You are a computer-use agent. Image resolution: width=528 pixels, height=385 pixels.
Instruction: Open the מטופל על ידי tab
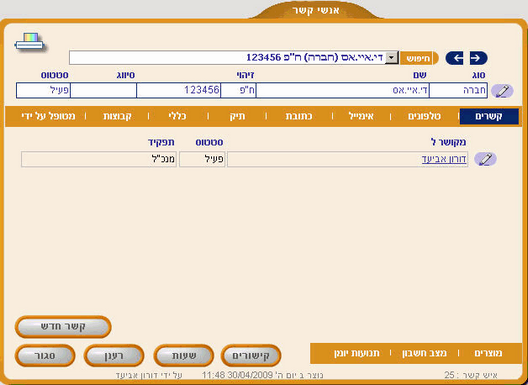[x=48, y=117]
